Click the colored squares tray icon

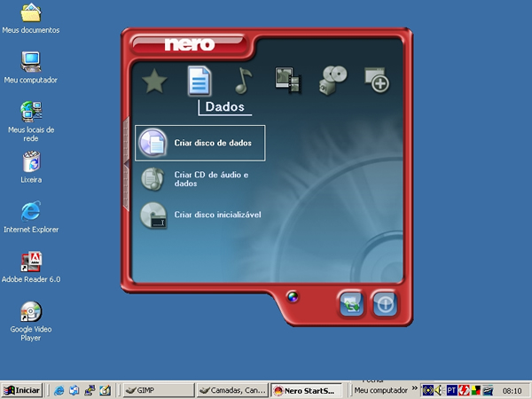(476, 390)
